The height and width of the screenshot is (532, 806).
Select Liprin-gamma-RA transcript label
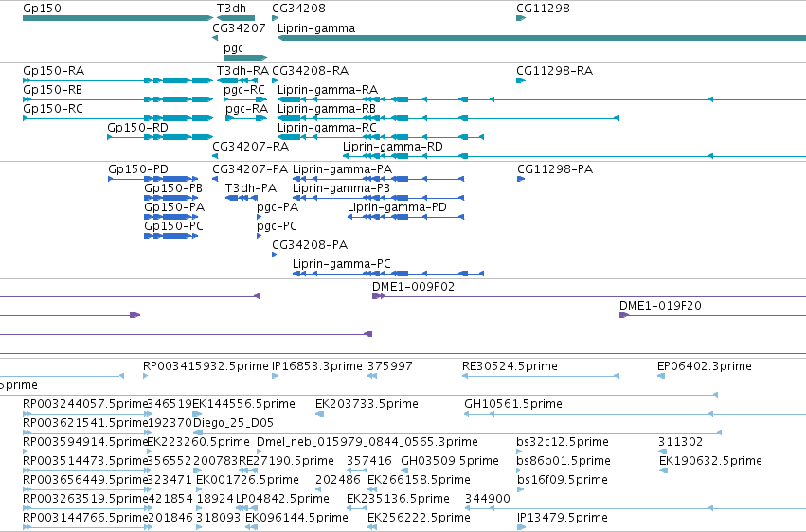[328, 89]
